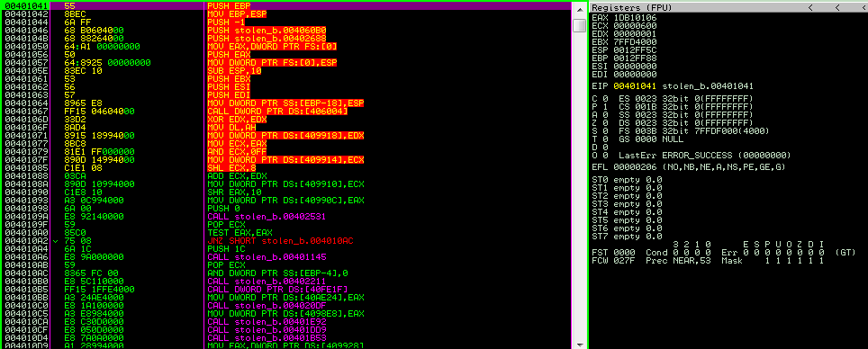Click the Registers (FPU) header bar
868x349 pixels.
point(728,8)
